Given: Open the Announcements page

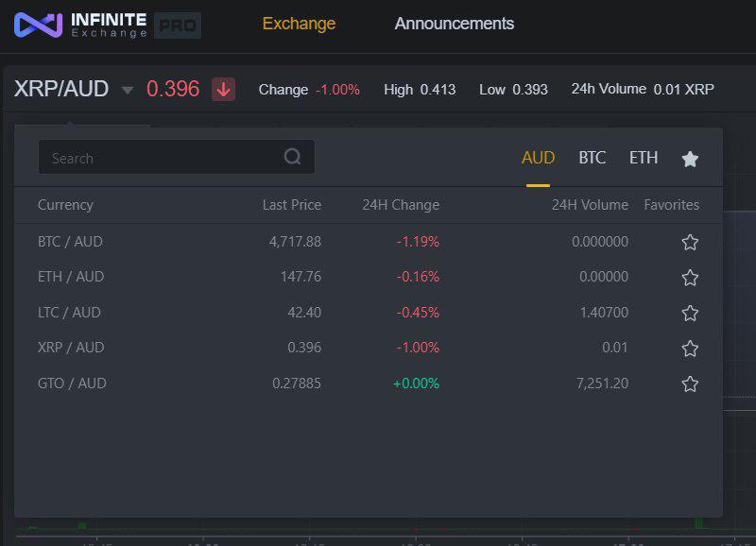Looking at the screenshot, I should (455, 24).
